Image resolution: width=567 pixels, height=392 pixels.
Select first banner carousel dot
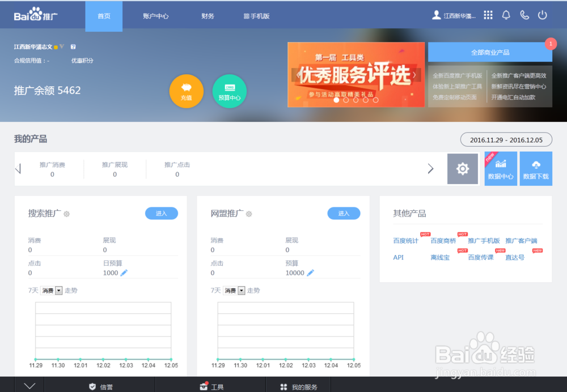coord(336,100)
